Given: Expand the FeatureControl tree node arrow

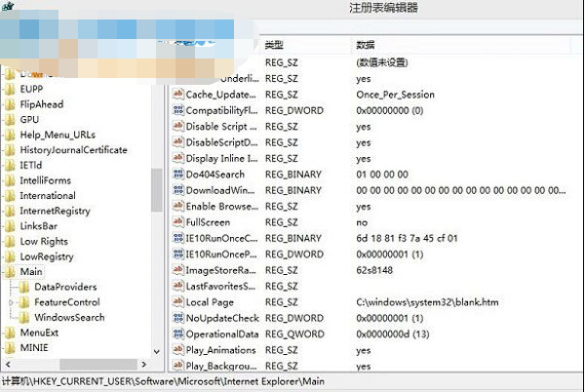Looking at the screenshot, I should point(11,302).
